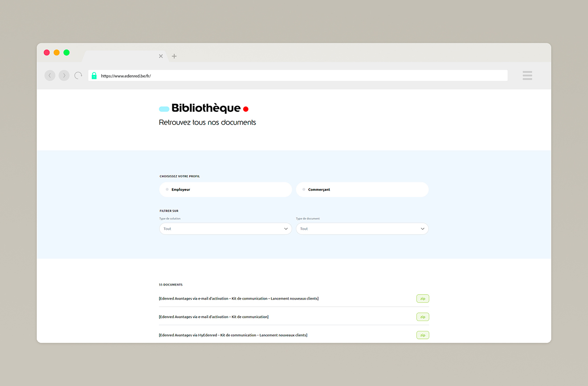The image size is (588, 386).
Task: Select the Employeur profile option
Action: point(225,189)
